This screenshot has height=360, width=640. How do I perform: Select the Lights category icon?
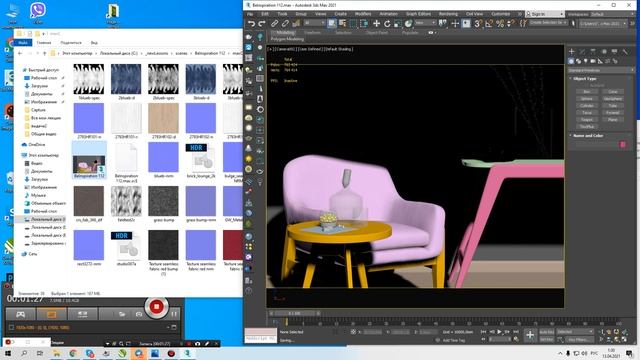tap(586, 61)
